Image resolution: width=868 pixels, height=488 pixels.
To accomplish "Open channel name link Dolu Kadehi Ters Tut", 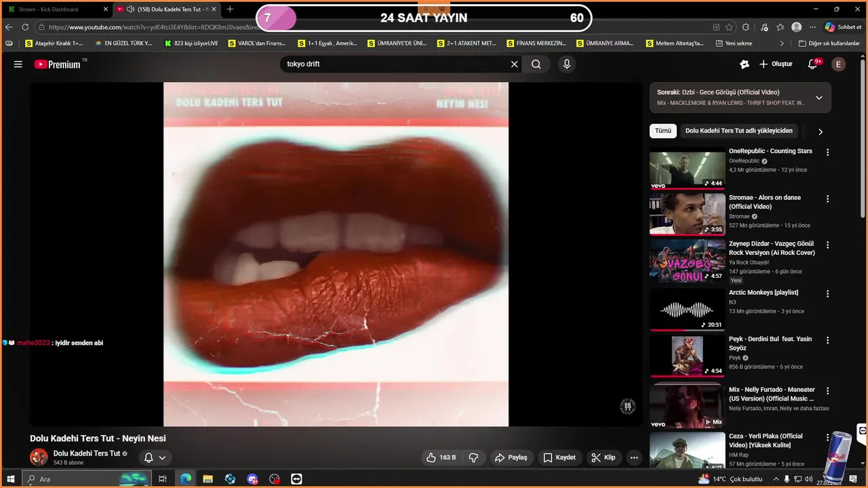I will (x=87, y=453).
